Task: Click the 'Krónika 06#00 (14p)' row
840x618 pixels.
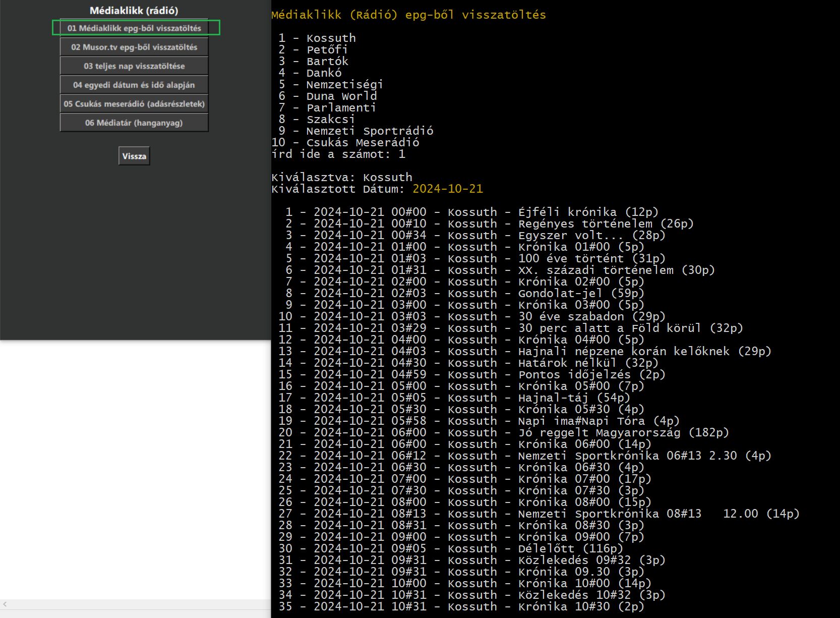Action: 465,444
